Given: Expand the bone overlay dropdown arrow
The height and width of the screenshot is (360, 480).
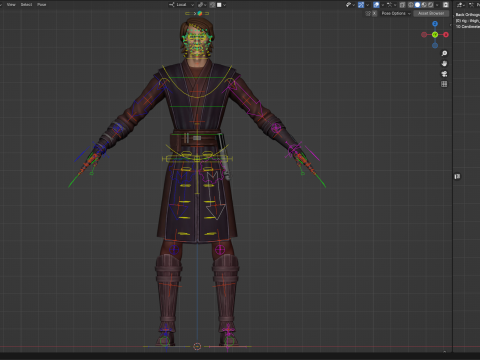Looking at the screenshot, I should click(x=395, y=5).
